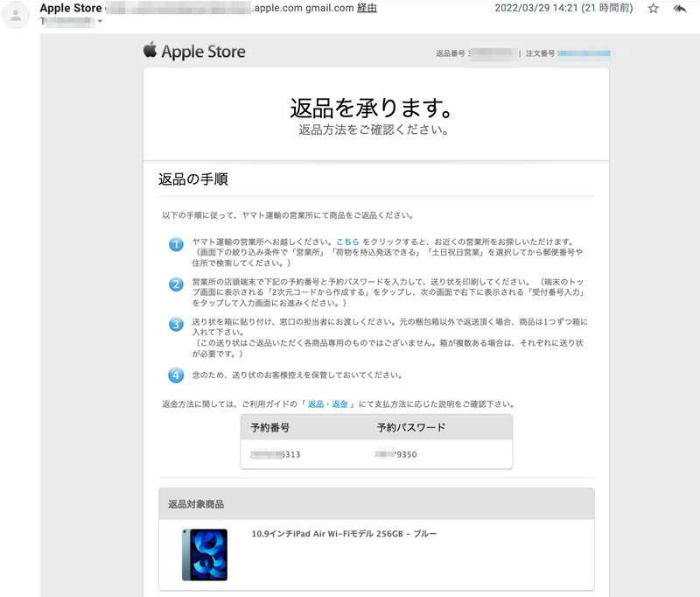Open the こちら link for Yamato offices
Screen dimensions: 700x597
click(347, 242)
